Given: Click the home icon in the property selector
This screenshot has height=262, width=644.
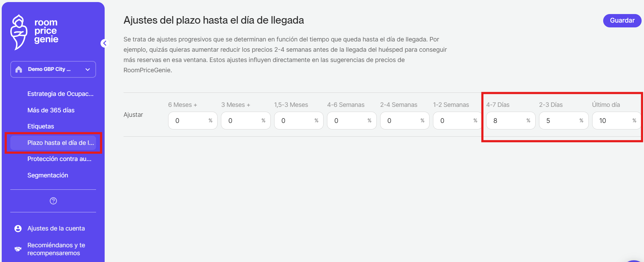Looking at the screenshot, I should point(19,70).
